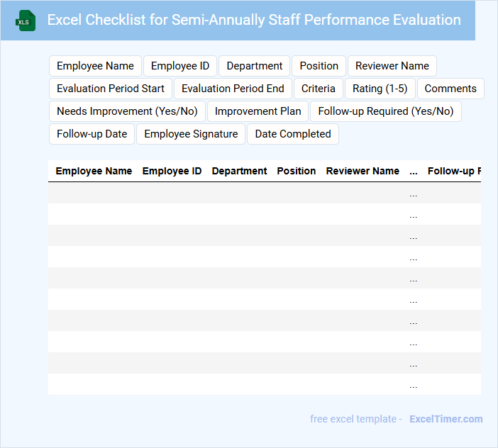
Task: Select the Employee ID tag
Action: coord(180,66)
